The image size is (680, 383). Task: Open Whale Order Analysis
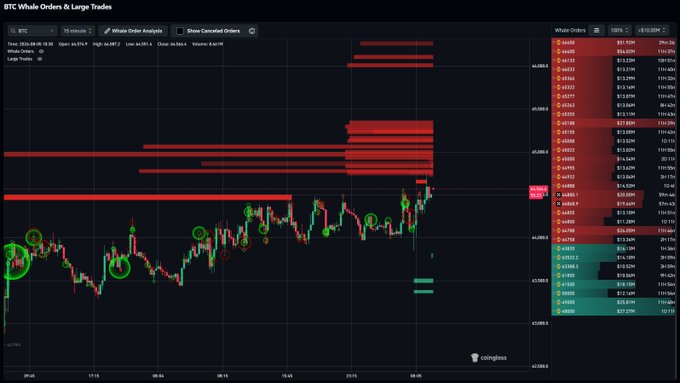click(133, 31)
